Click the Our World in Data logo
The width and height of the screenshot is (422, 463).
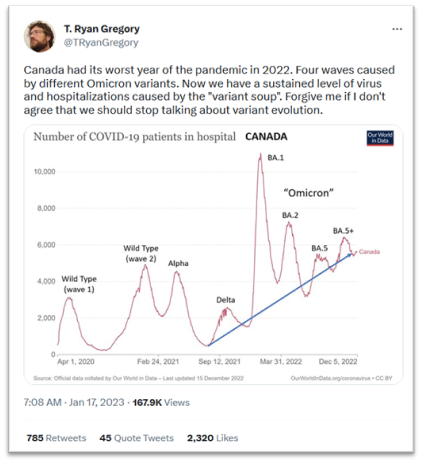380,138
